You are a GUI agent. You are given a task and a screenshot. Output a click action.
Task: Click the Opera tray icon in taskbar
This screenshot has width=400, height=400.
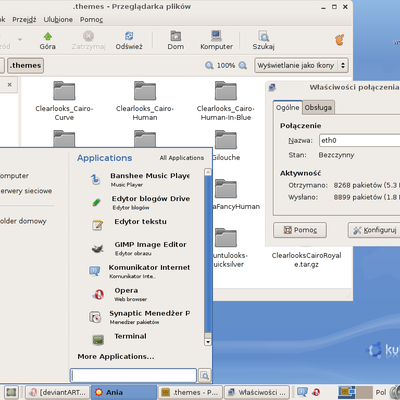(316, 392)
